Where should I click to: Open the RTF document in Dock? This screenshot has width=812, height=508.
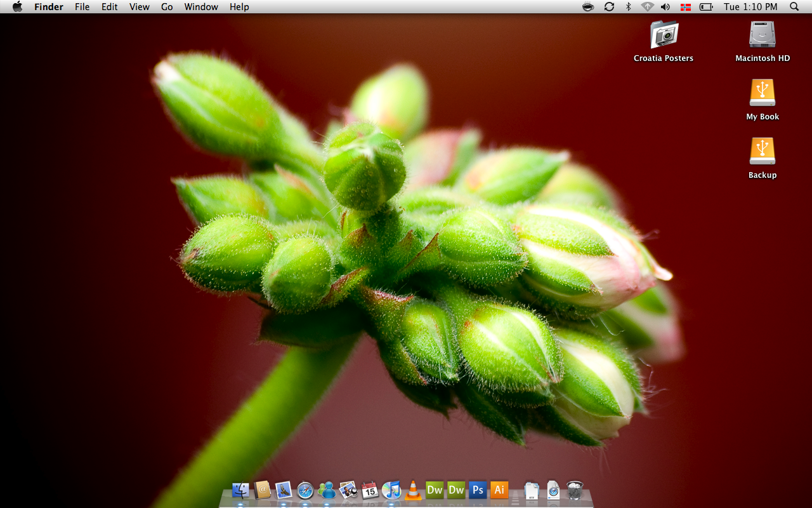click(532, 490)
